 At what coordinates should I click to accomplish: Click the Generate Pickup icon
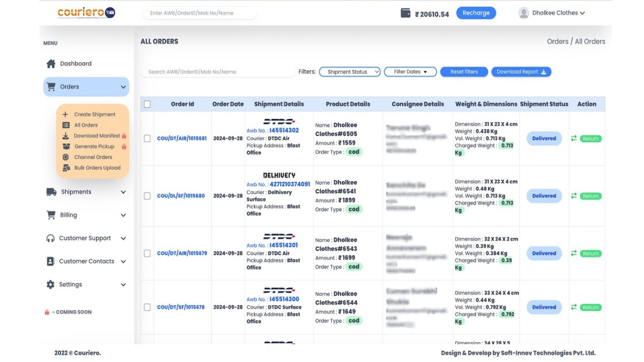click(65, 146)
